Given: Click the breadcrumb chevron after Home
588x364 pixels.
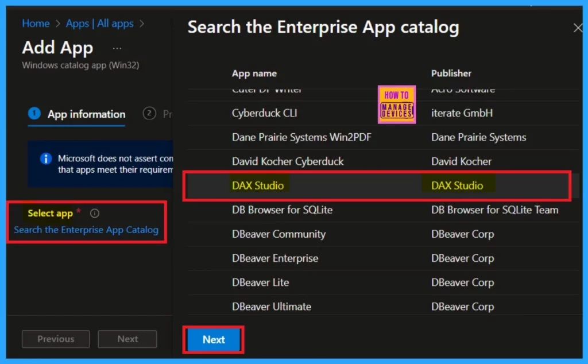Looking at the screenshot, I should click(58, 24).
